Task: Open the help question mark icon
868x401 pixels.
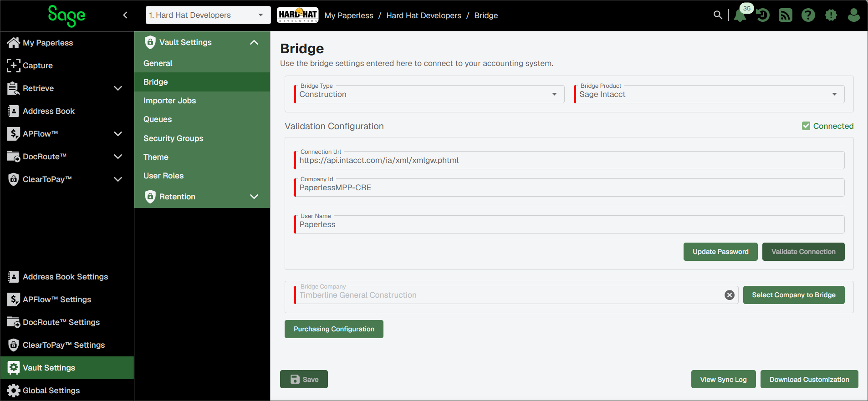Action: pyautogui.click(x=808, y=15)
